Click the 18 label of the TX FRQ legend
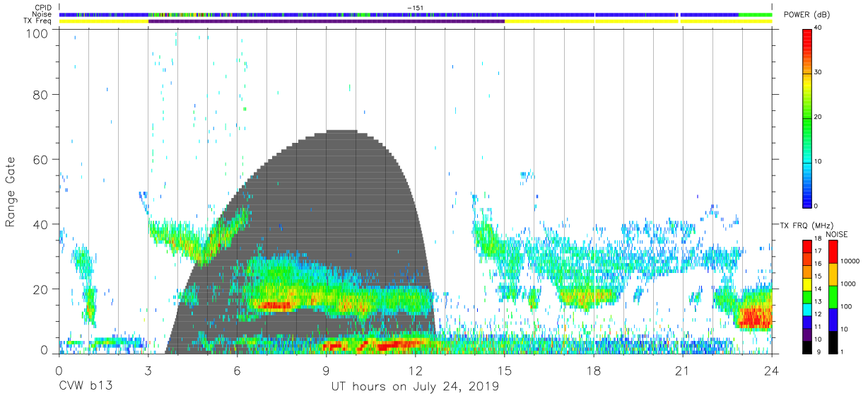 point(818,240)
